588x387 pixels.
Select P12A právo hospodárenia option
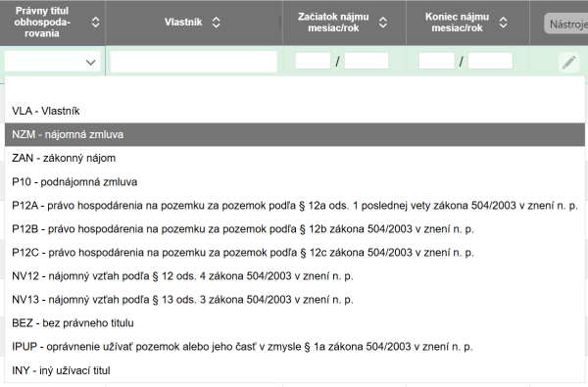point(295,206)
